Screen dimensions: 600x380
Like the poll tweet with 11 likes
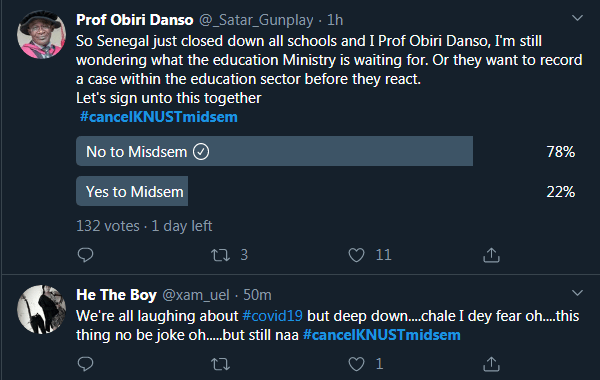(x=356, y=255)
